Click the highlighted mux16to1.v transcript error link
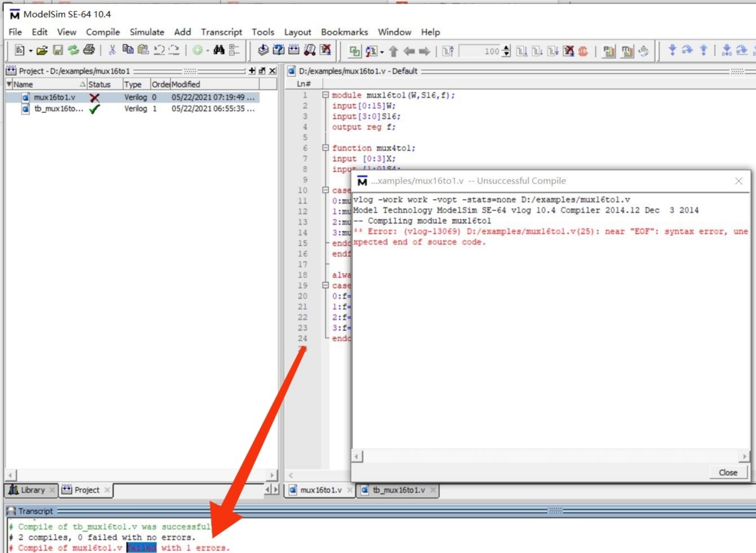 143,547
